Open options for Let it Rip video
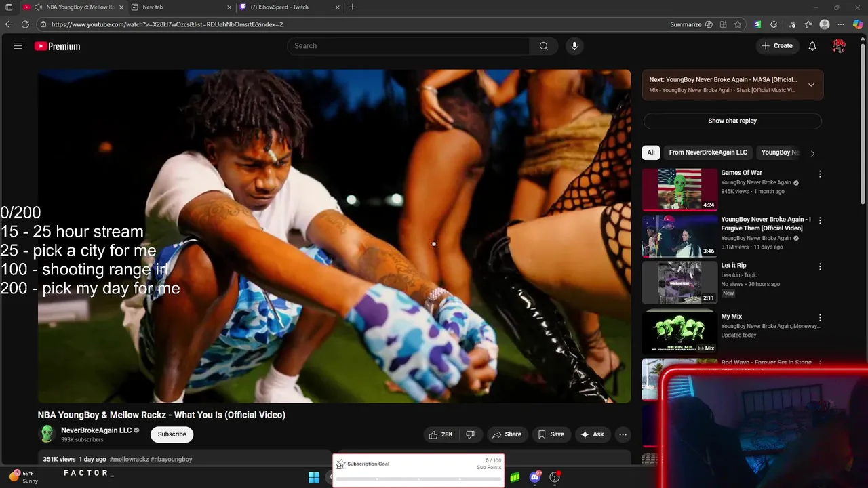The width and height of the screenshot is (868, 488). 820,267
